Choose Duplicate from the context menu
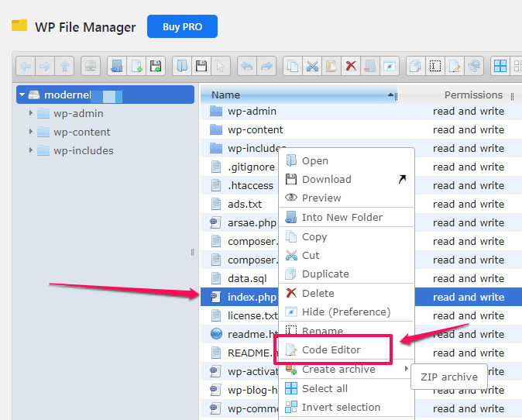The width and height of the screenshot is (522, 420). pyautogui.click(x=346, y=274)
